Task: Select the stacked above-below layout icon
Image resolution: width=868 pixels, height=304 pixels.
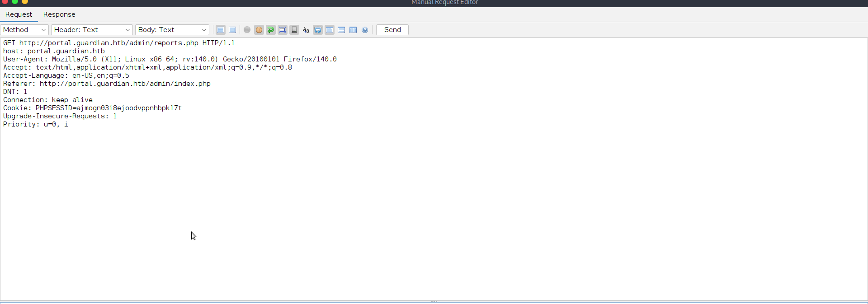Action: (341, 30)
